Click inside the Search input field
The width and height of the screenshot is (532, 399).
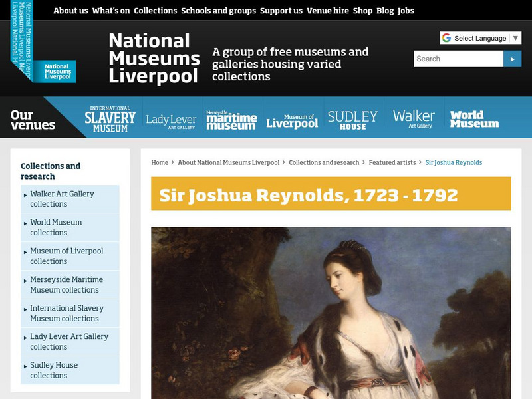pos(452,59)
